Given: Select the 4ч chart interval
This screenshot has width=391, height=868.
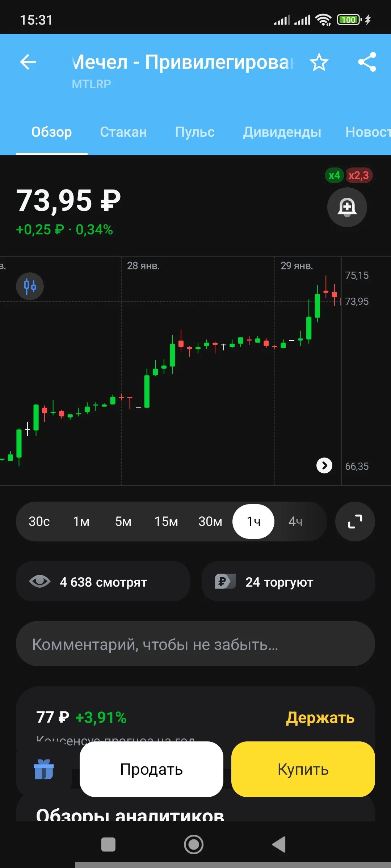Looking at the screenshot, I should (x=295, y=522).
